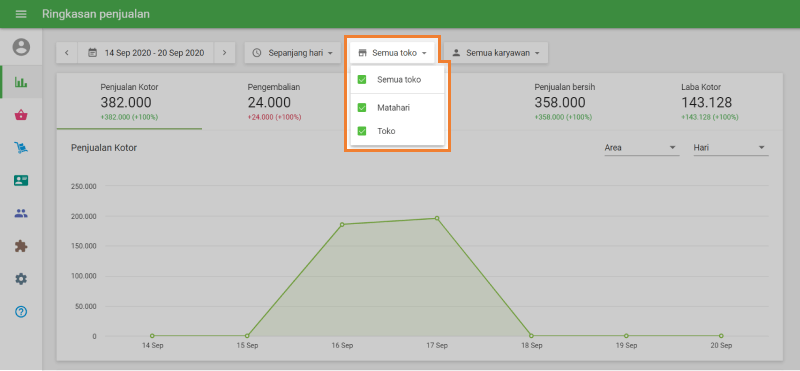
Task: Click the +358.000 (+100%) change text
Action: point(563,117)
